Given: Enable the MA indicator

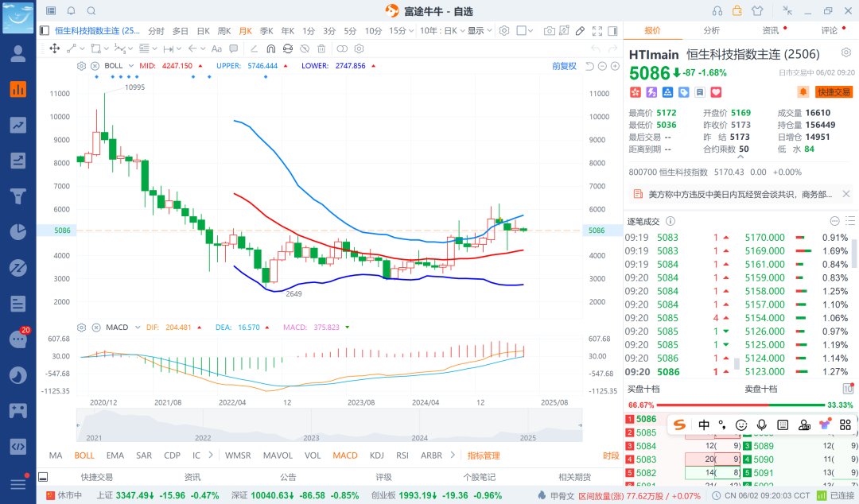Looking at the screenshot, I should 56,456.
